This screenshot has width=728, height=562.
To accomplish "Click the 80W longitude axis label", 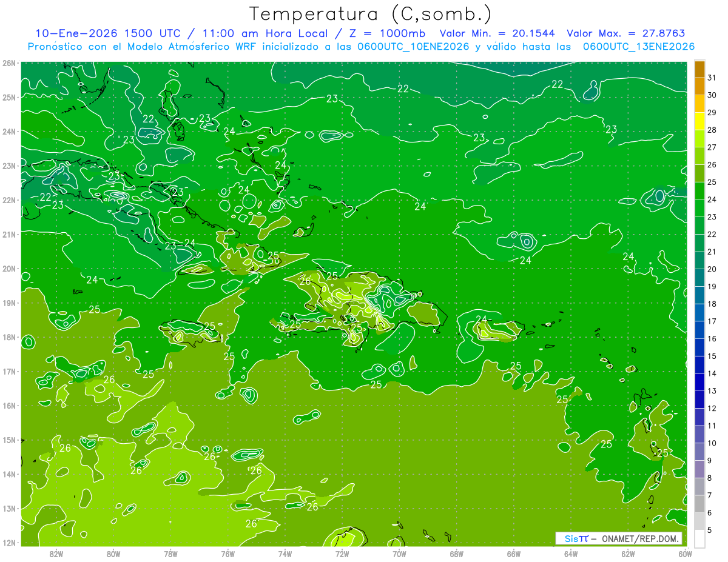I will (x=113, y=553).
